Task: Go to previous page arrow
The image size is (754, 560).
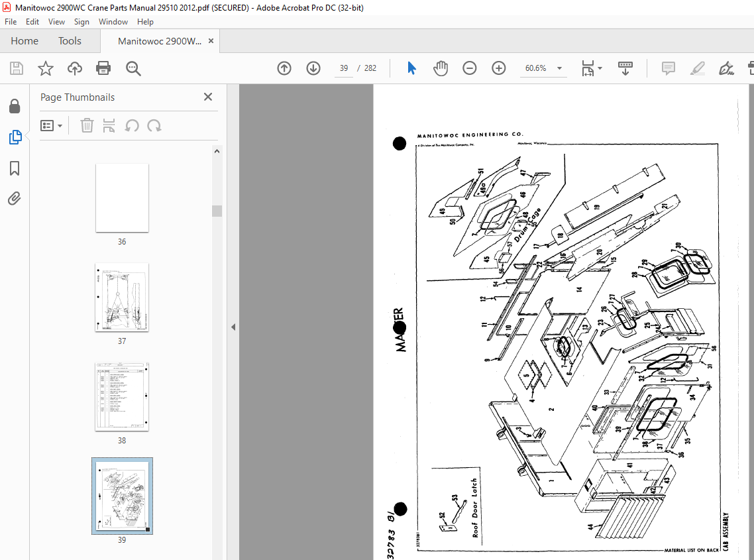Action: coord(284,68)
